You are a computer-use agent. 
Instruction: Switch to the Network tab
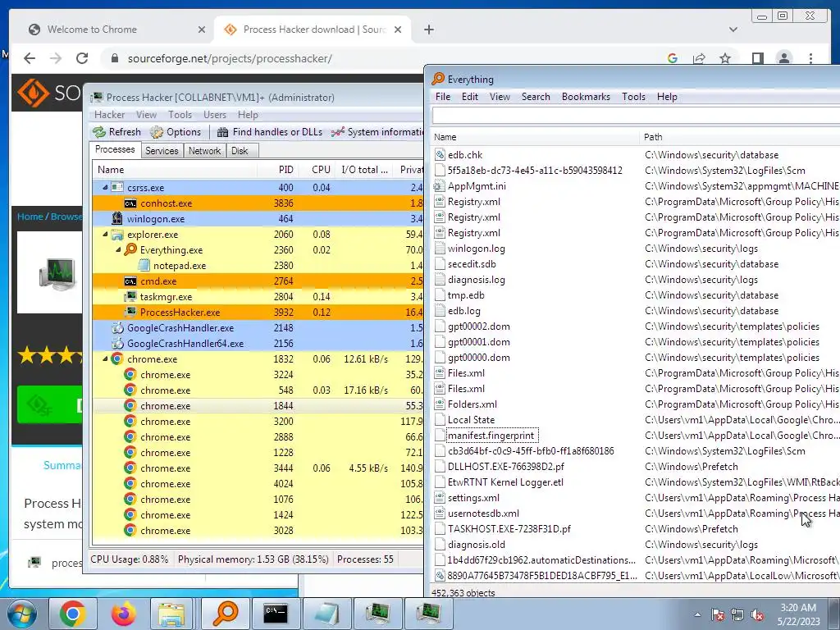point(204,151)
